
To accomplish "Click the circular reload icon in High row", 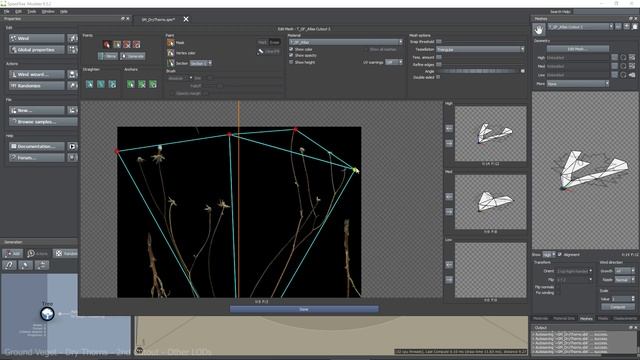I will [623, 58].
